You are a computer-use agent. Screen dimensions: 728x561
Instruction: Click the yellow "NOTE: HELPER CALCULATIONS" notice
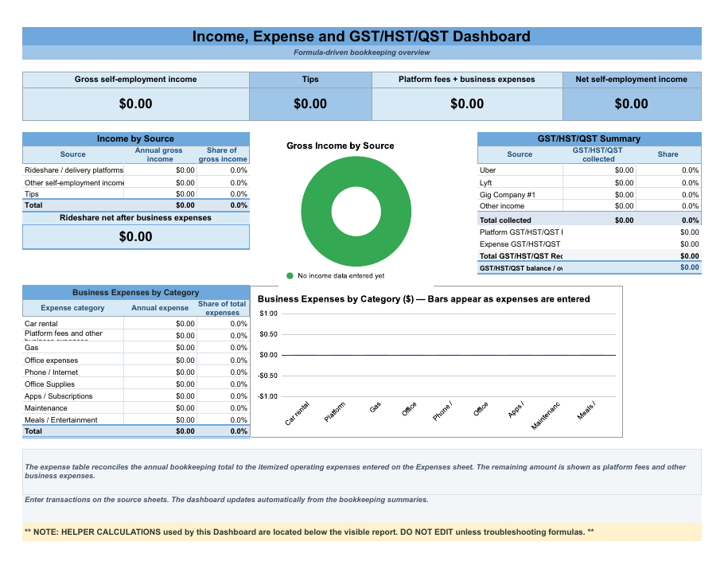pyautogui.click(x=362, y=532)
